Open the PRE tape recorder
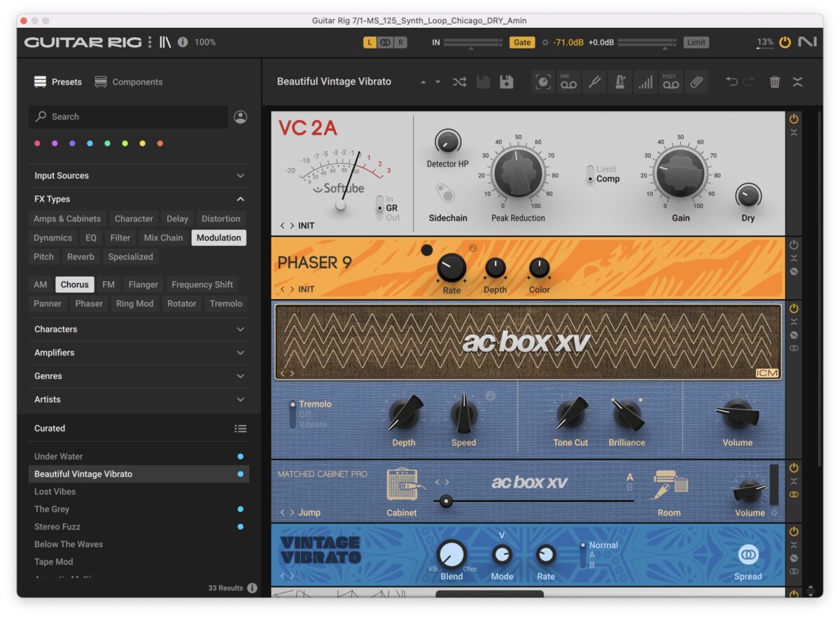The image size is (840, 617). (568, 82)
